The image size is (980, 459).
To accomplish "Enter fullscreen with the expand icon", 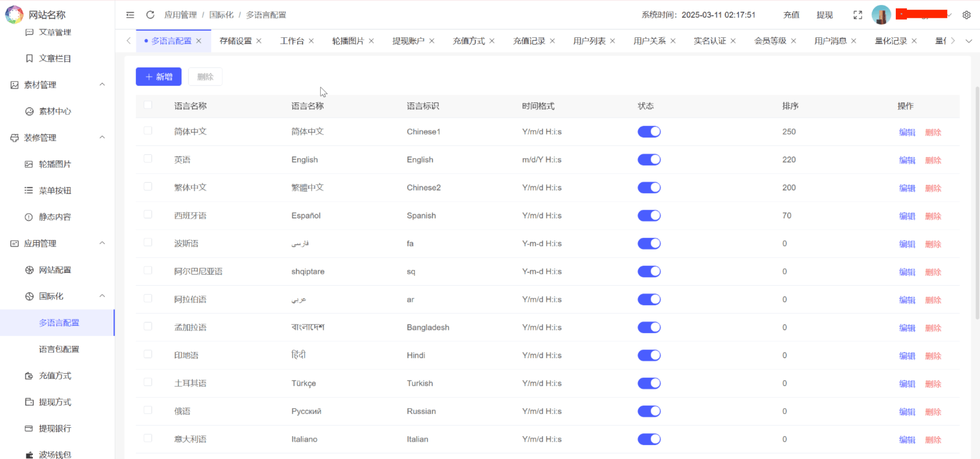I will click(857, 15).
